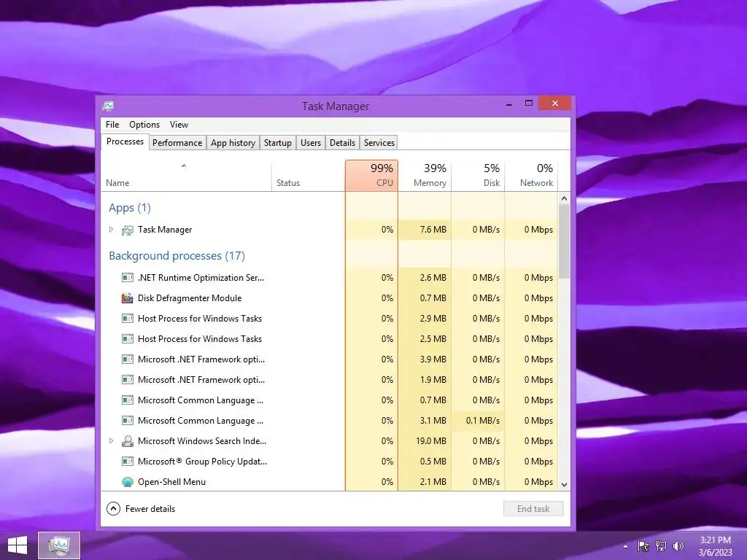Screen dimensions: 747x560
Task: Click the Task Manager title bar icon
Action: pyautogui.click(x=109, y=106)
